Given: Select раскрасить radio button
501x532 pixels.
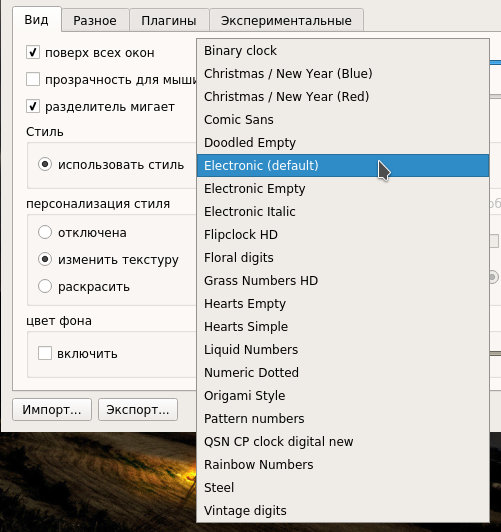Looking at the screenshot, I should click(45, 286).
